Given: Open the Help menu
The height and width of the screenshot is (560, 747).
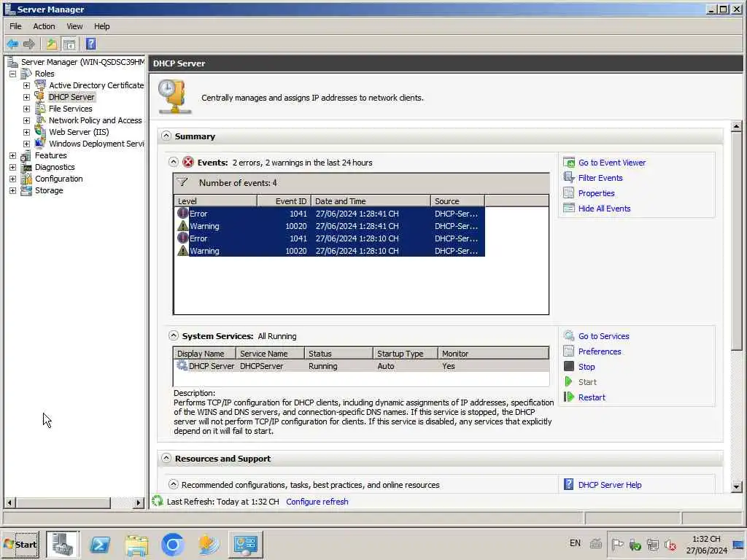Looking at the screenshot, I should (x=101, y=26).
